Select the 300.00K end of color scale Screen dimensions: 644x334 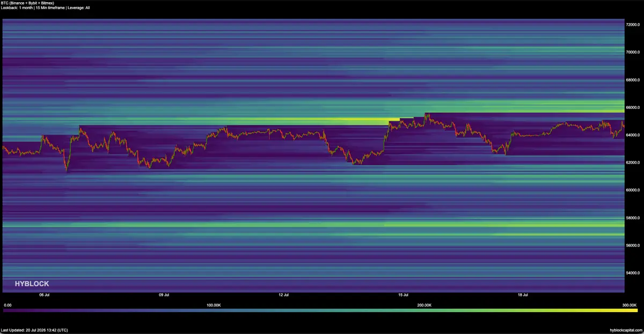tap(630, 305)
